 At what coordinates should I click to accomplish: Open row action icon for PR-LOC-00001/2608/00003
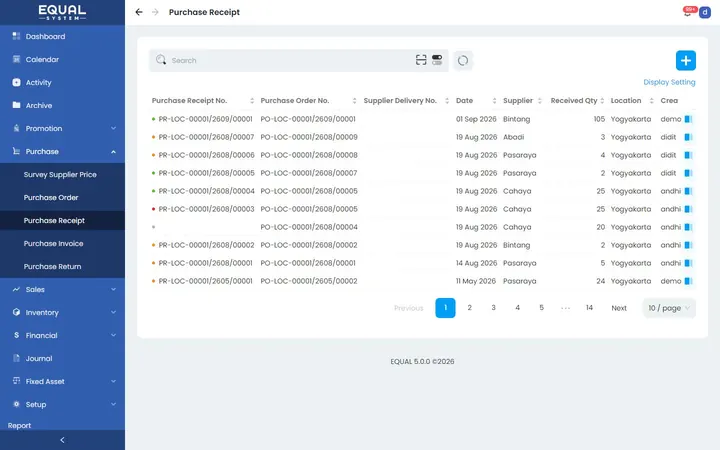(688, 209)
